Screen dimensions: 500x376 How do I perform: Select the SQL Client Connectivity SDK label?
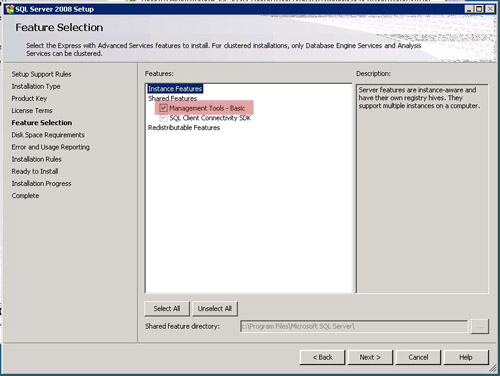(210, 118)
